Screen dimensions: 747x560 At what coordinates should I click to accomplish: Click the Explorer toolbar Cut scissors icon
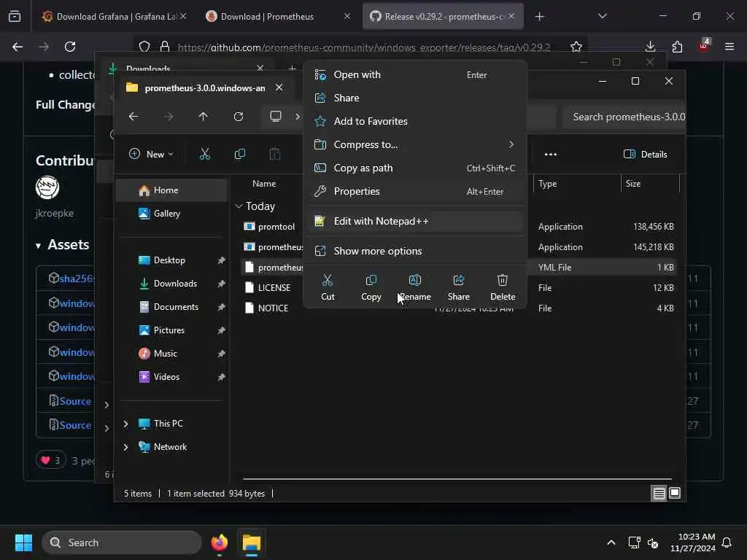[204, 154]
